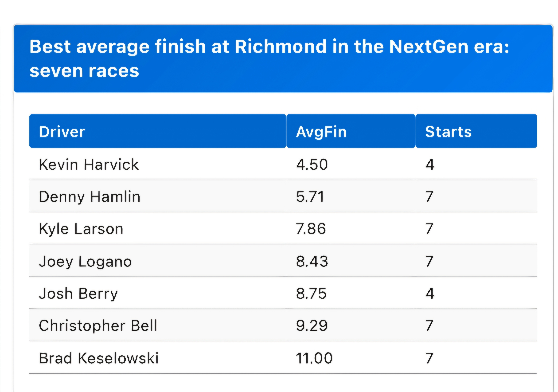Click the 8.43 average finish value
Viewport: 558px width, 392px height.
(312, 261)
